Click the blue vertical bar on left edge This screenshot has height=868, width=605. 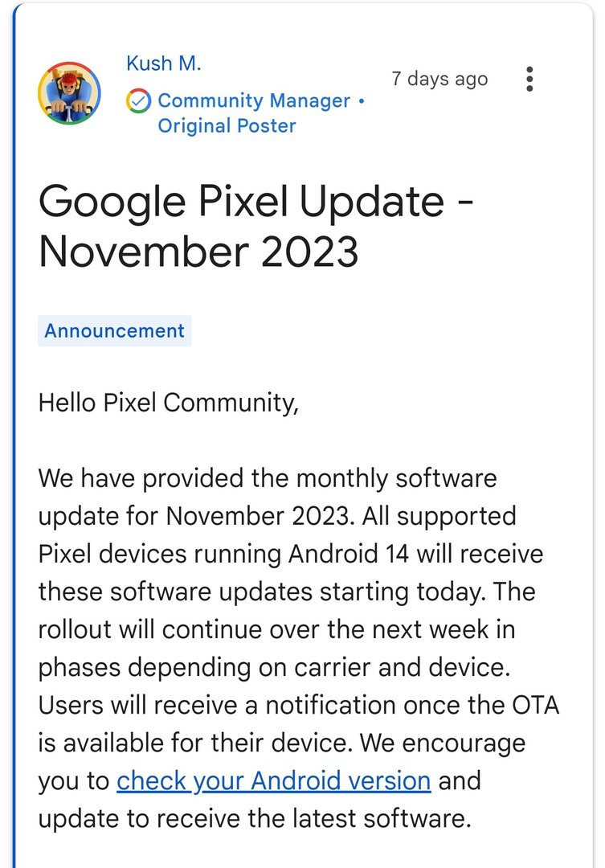tap(14, 434)
